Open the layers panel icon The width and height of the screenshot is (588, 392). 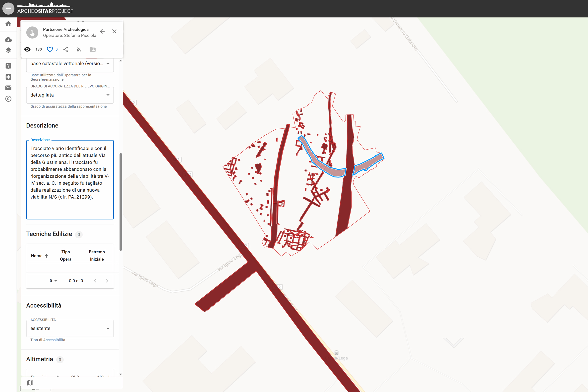pos(8,50)
